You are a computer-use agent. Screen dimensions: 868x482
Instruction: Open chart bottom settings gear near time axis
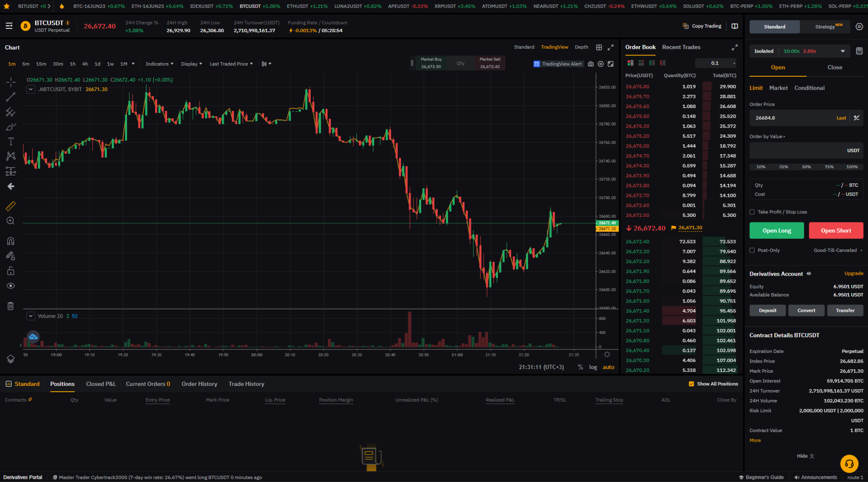607,355
